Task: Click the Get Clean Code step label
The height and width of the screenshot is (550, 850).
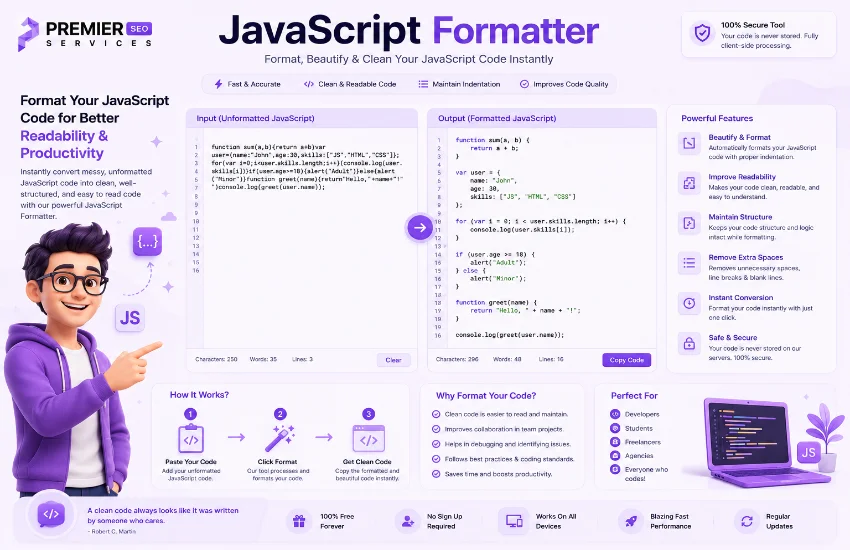Action: click(x=367, y=462)
